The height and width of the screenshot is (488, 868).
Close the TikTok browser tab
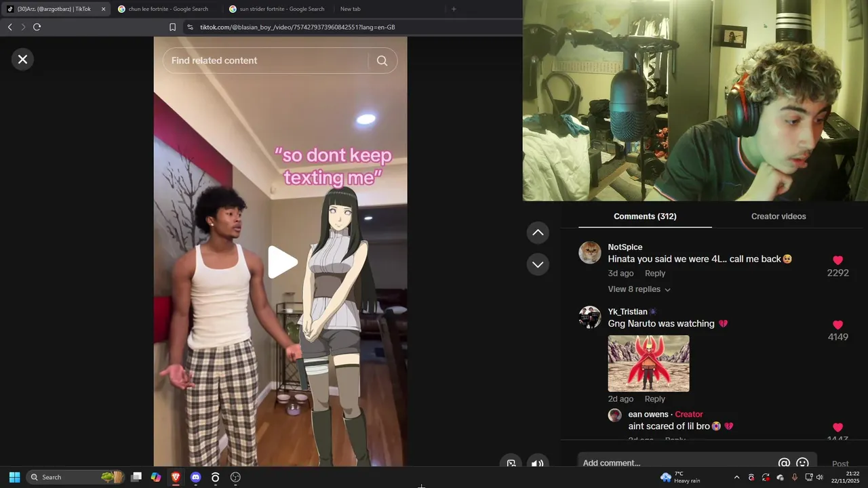(x=103, y=9)
